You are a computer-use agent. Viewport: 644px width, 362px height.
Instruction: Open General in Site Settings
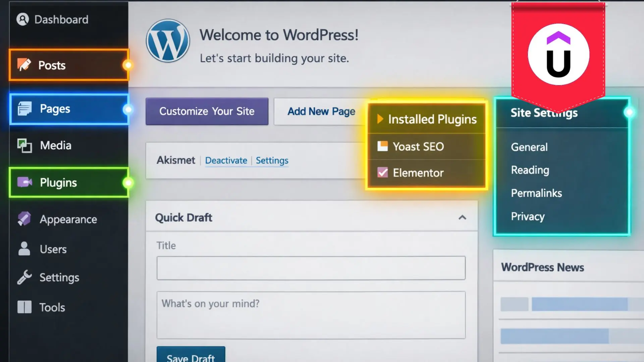click(x=529, y=147)
